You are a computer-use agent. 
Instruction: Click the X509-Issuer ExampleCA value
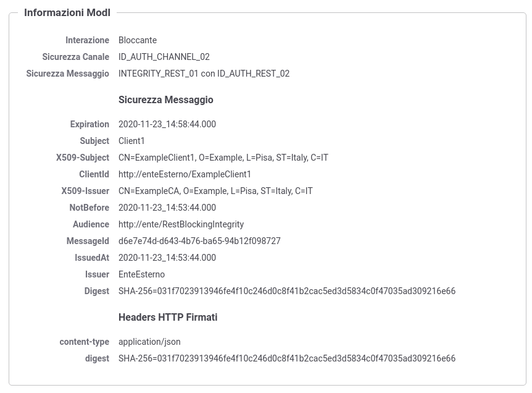click(215, 190)
